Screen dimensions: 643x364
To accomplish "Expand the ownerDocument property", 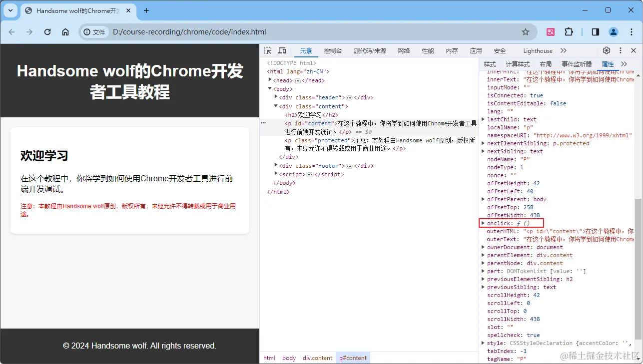I will 483,247.
